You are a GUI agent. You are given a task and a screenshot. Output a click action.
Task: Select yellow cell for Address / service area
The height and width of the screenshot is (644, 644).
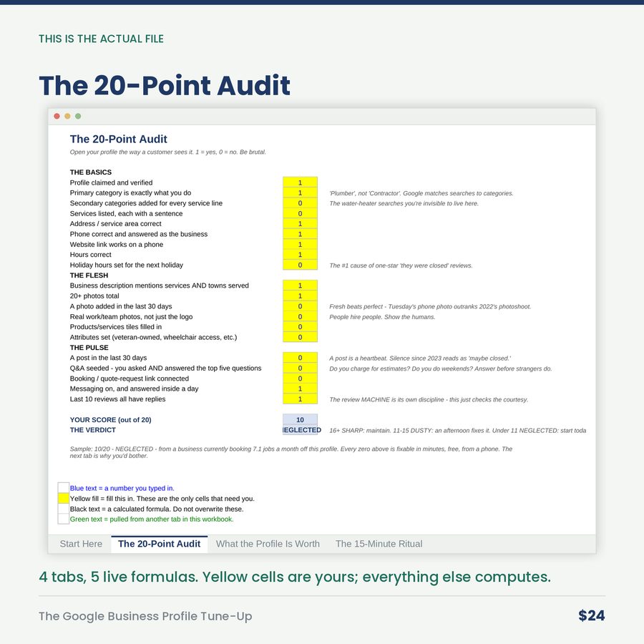300,223
